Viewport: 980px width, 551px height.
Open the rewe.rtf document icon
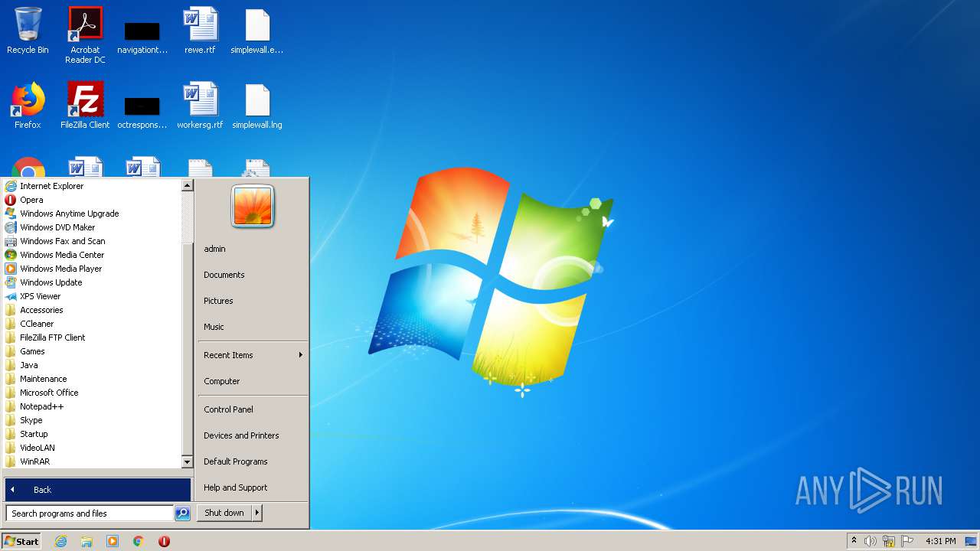point(200,31)
